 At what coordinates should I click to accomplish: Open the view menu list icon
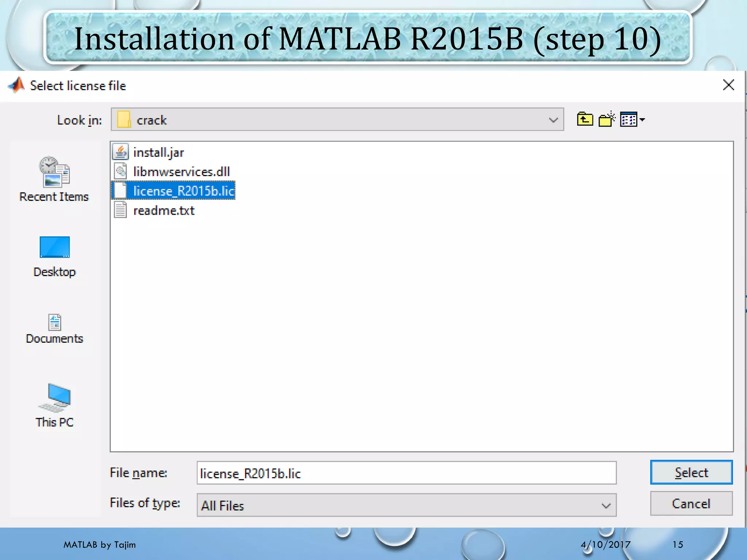632,120
